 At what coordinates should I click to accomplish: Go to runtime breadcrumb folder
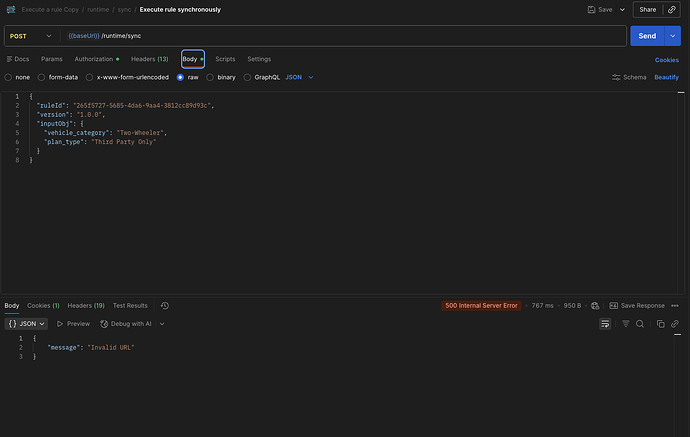[98, 9]
